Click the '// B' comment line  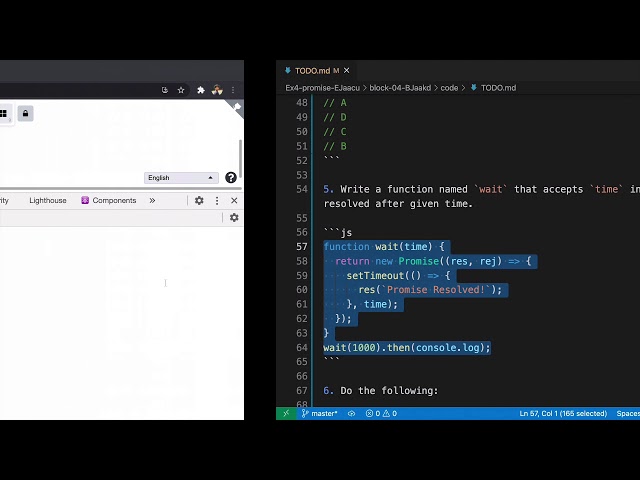[335, 146]
